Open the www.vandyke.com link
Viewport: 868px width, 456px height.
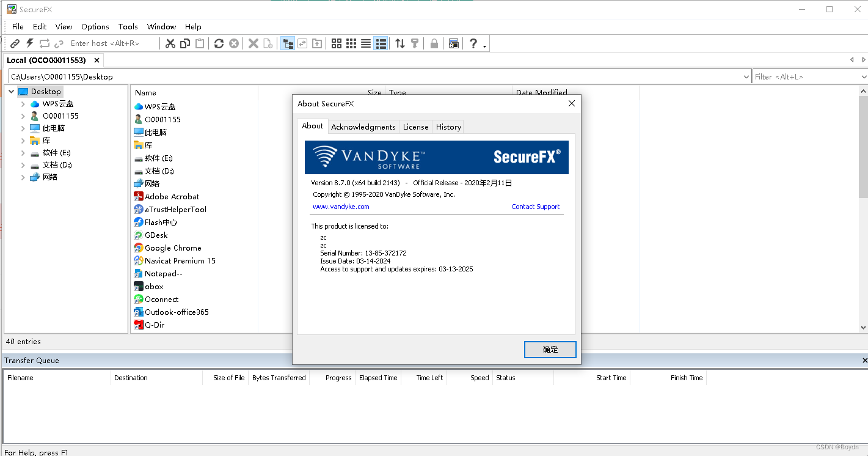click(341, 207)
